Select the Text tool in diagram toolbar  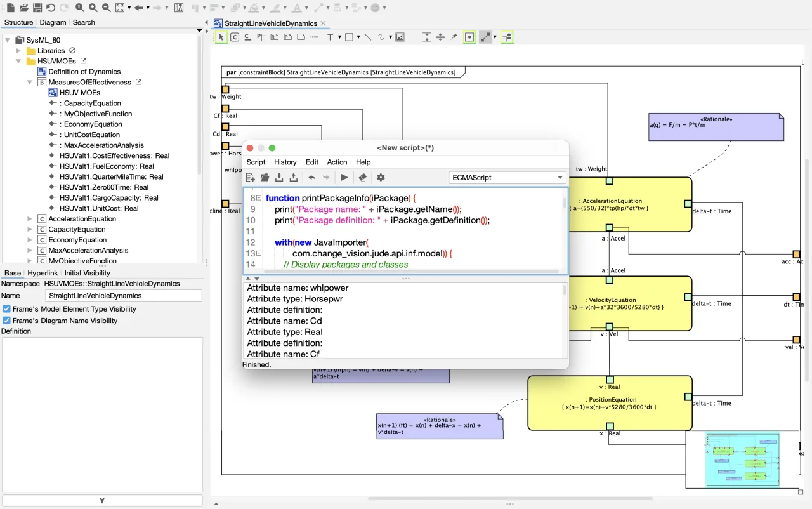pos(330,37)
